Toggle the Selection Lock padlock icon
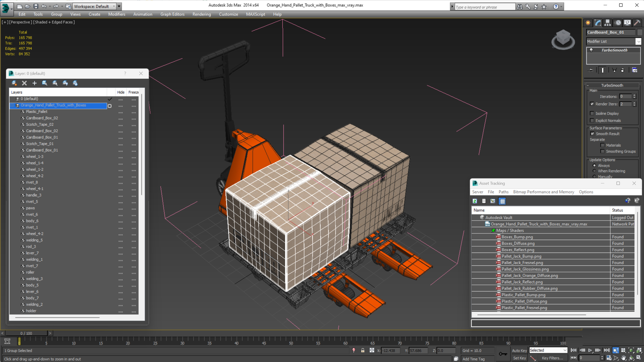 pyautogui.click(x=363, y=350)
